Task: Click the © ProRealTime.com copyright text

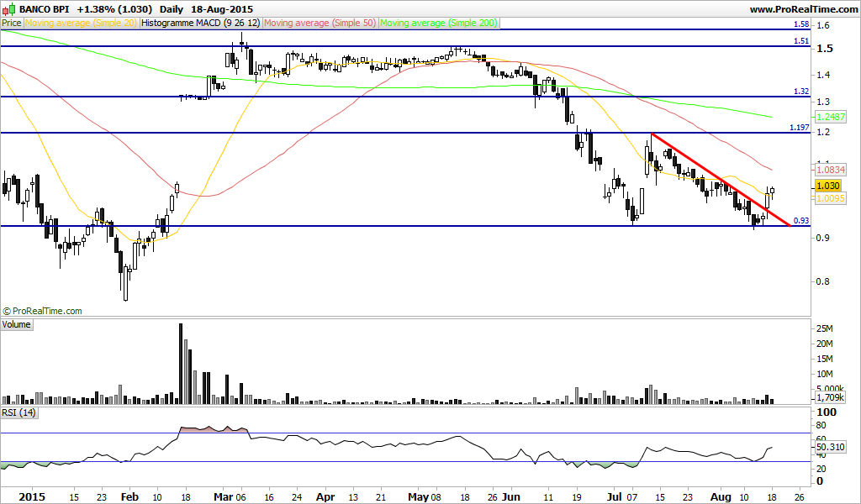Action: click(42, 311)
